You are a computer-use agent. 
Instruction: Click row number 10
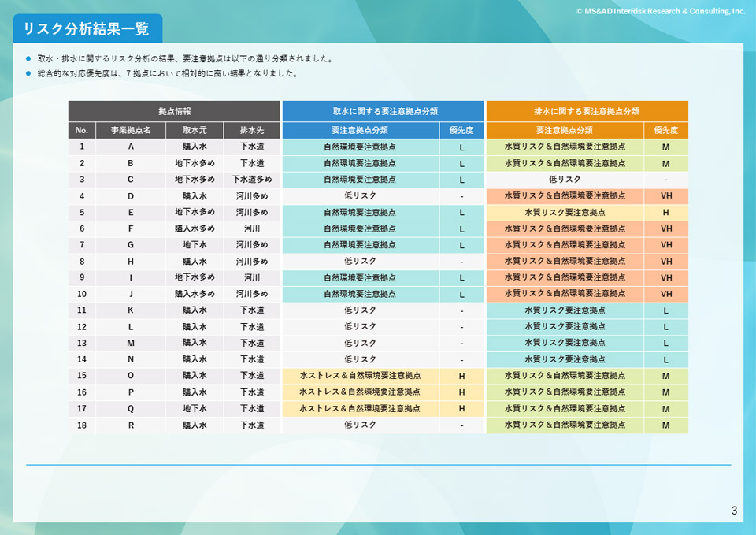[82, 294]
